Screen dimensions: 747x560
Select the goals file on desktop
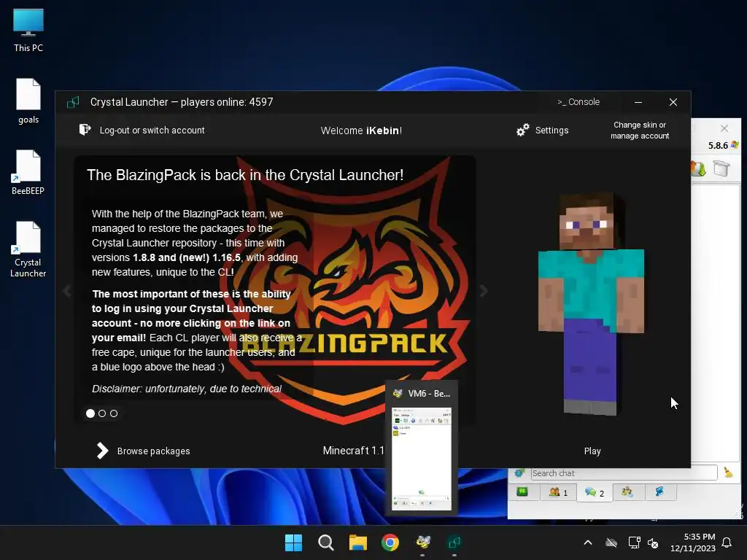point(28,101)
